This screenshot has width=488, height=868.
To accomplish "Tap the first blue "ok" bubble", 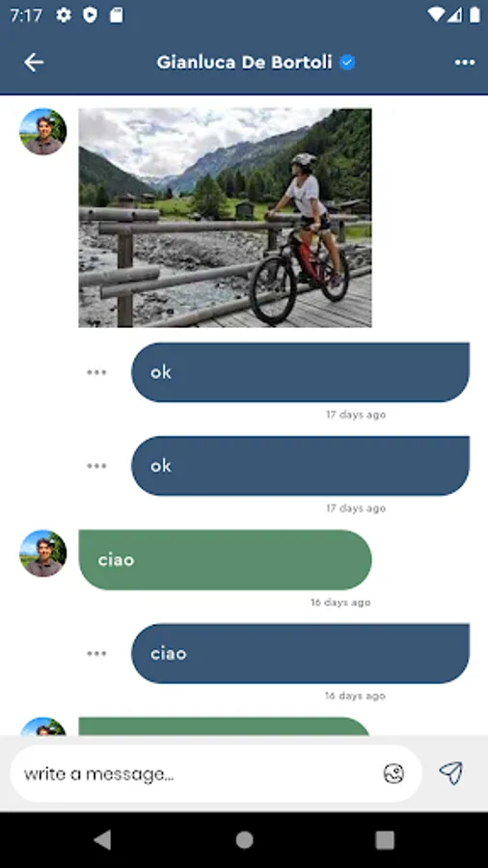I will (301, 372).
